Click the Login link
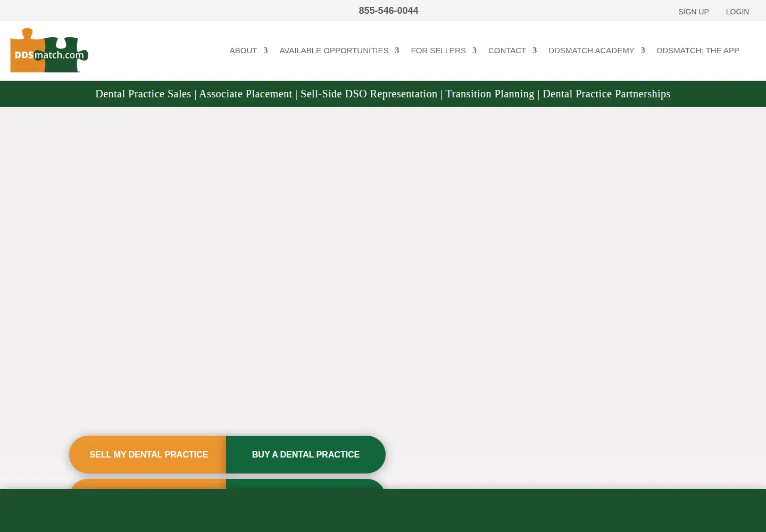Image resolution: width=766 pixels, height=532 pixels. coord(737,12)
